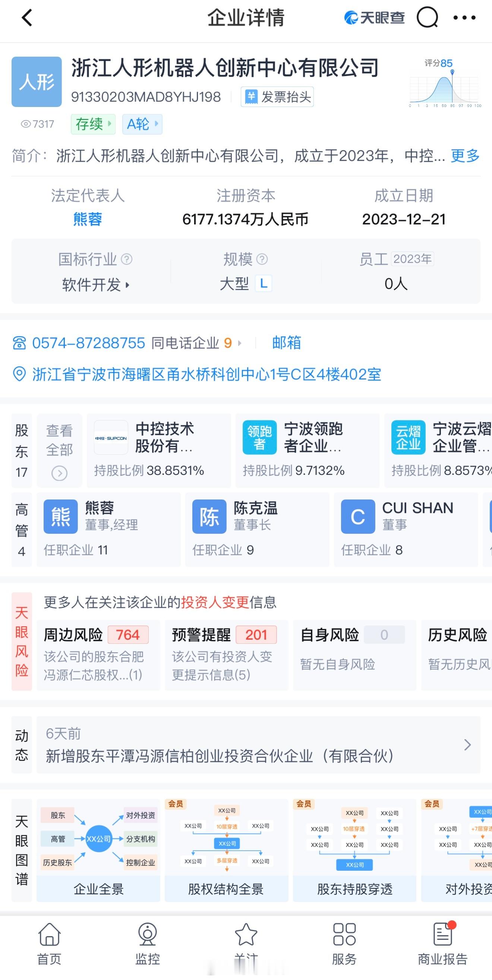492x980 pixels.
Task: Open executive CUI SHAN 董事 card
Action: click(x=406, y=530)
